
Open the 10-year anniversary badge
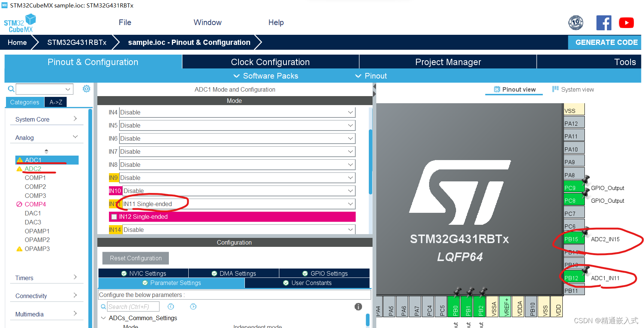coord(576,23)
